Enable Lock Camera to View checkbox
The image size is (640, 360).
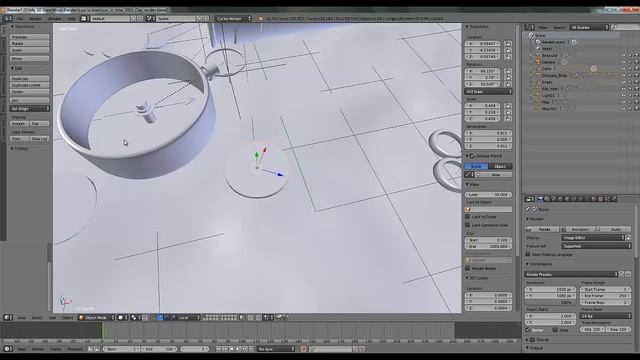[468, 225]
